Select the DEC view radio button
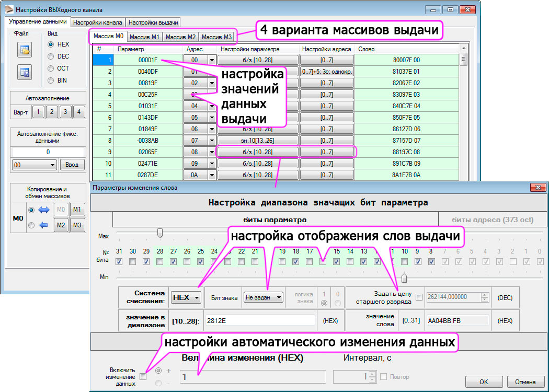The image size is (549, 392). tap(51, 56)
